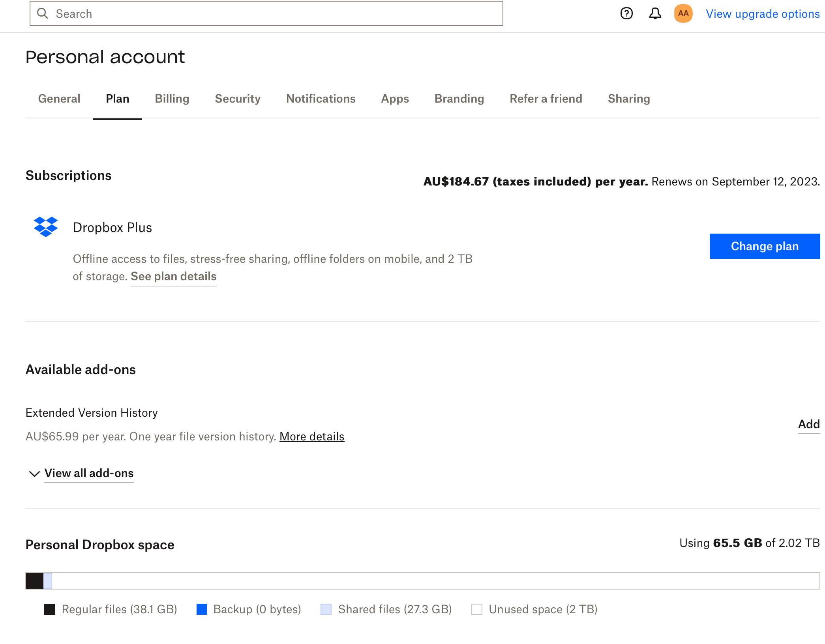Click the light-blue Shared files swatch
Screen dimensions: 825x644
coord(326,609)
